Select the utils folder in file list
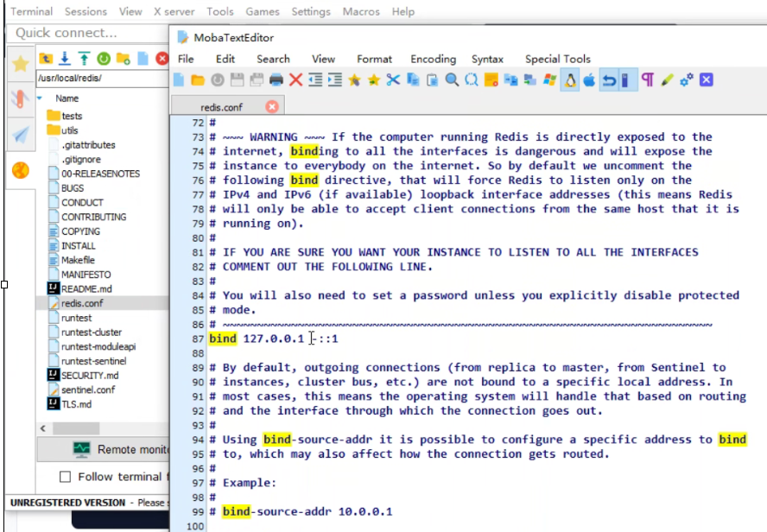Viewport: 767px width, 532px height. tap(69, 130)
